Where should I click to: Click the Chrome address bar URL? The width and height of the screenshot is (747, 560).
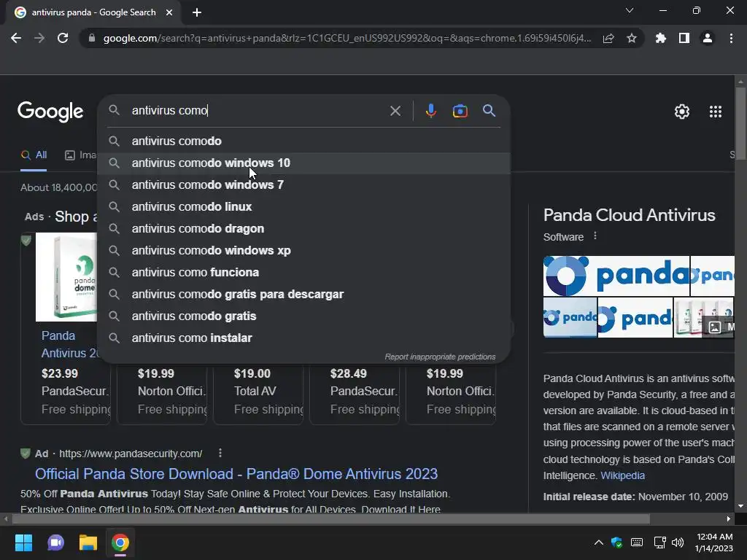(x=347, y=38)
